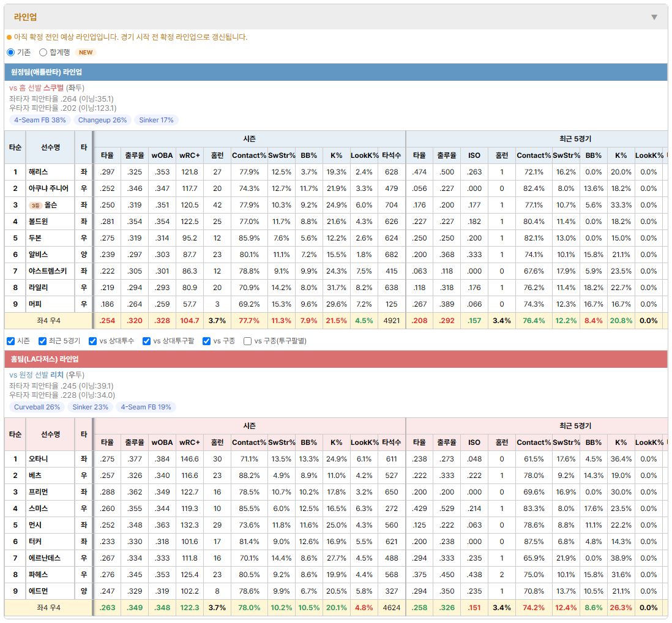Disable the vs 구종 checkbox

(x=207, y=341)
